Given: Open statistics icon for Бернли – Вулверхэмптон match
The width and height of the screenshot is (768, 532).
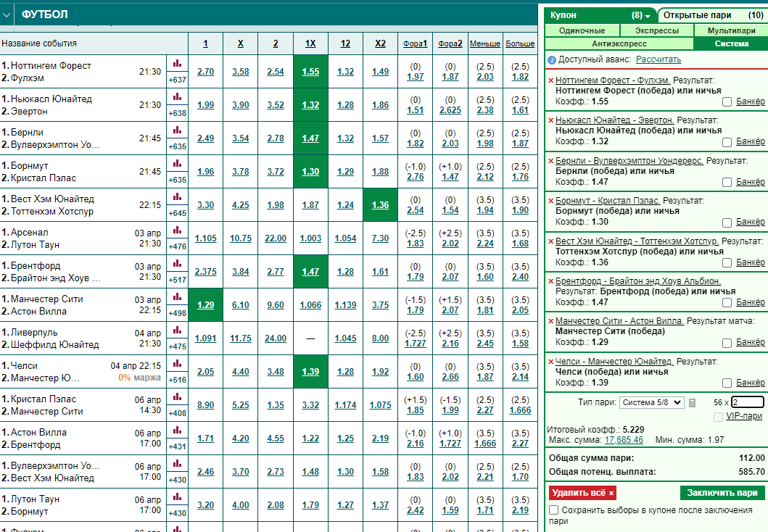Looking at the screenshot, I should 177,130.
